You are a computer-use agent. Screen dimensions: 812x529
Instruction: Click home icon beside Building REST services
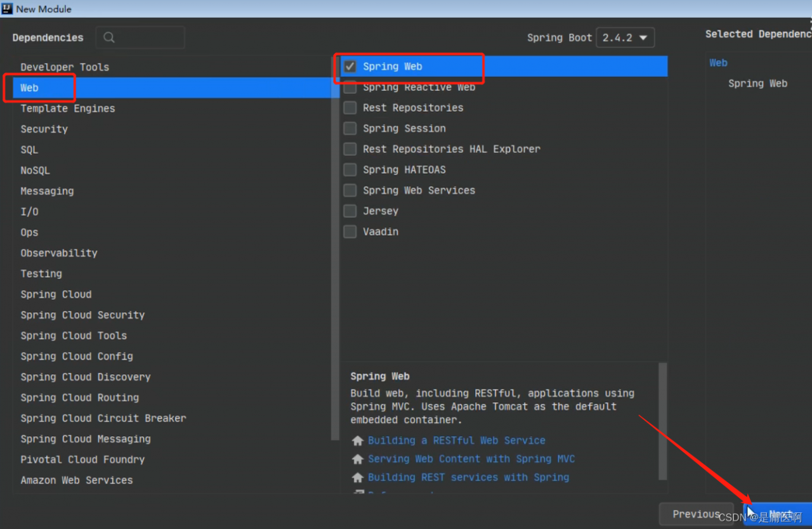click(x=358, y=477)
